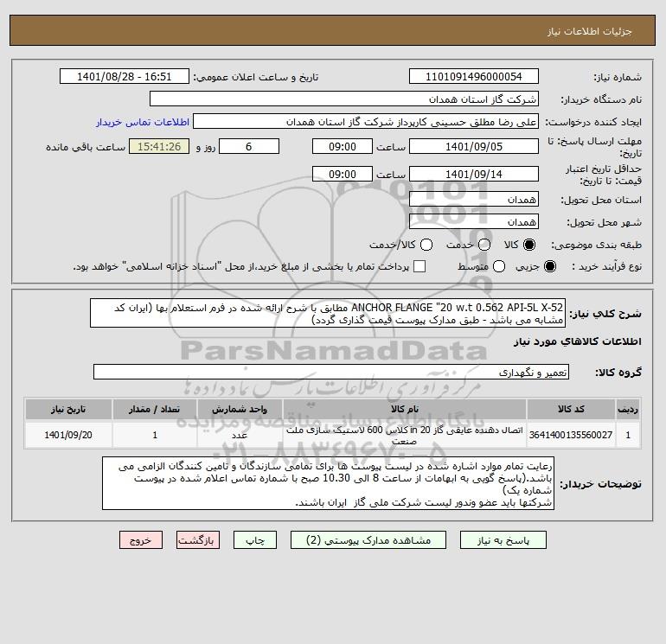Click the item code 3641400135560027 cell
666x644 pixels.
tap(571, 435)
